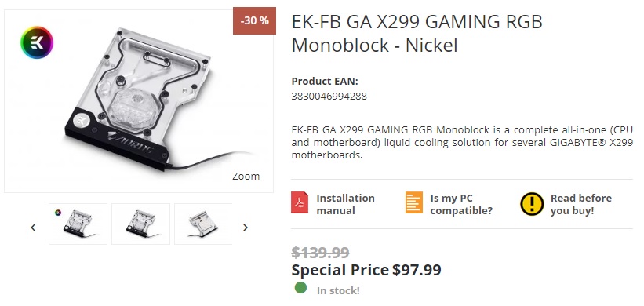The width and height of the screenshot is (644, 306).
Task: Click the Special Price $97.99 text
Action: tap(366, 270)
